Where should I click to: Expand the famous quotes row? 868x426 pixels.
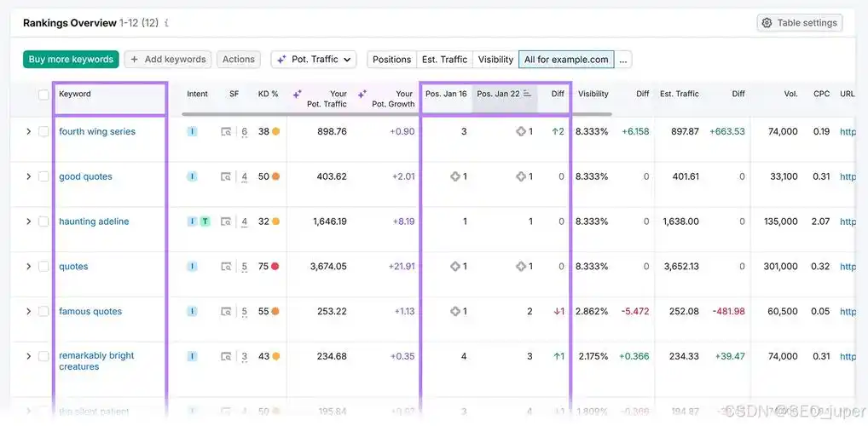click(x=28, y=312)
